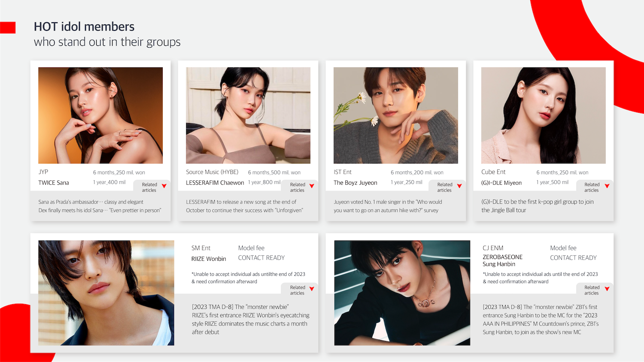
Task: Click the "SM Ent" agency label
Action: (201, 248)
